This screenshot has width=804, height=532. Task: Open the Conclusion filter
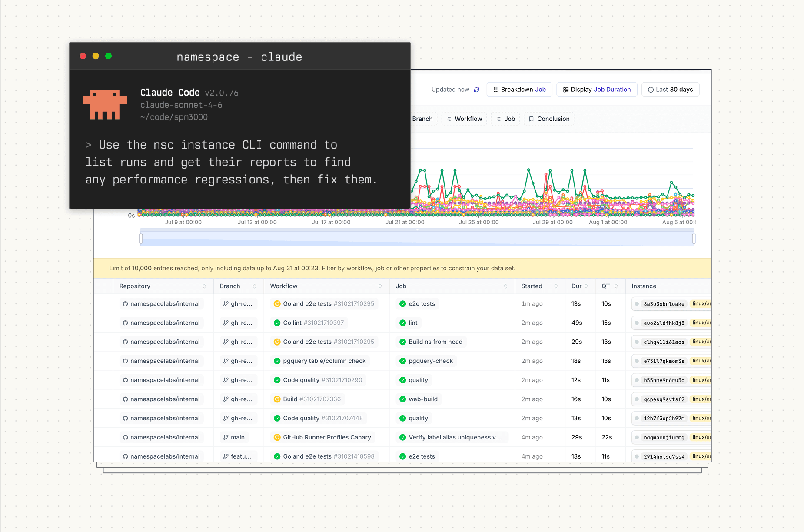click(x=549, y=119)
